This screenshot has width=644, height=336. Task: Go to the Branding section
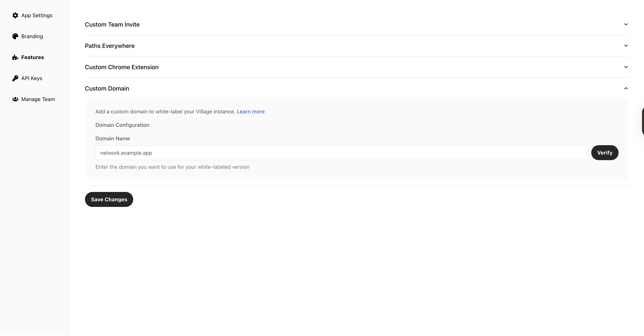pyautogui.click(x=32, y=36)
